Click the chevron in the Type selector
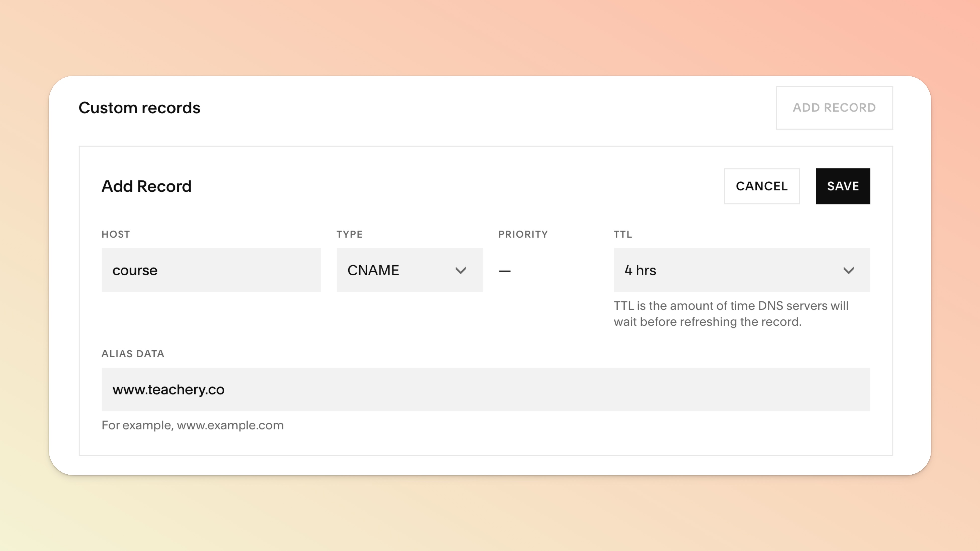The width and height of the screenshot is (980, 551). coord(460,270)
